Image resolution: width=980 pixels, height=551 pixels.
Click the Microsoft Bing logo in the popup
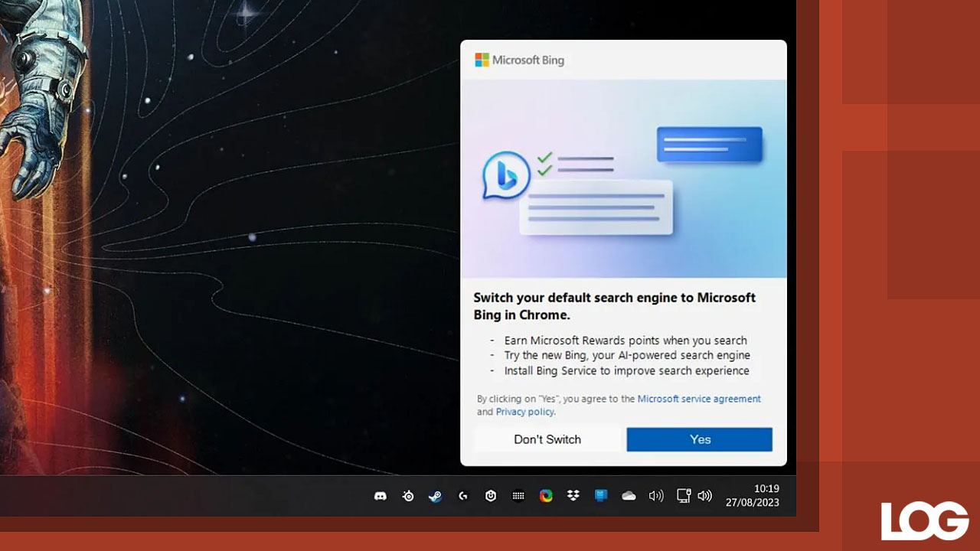point(519,60)
